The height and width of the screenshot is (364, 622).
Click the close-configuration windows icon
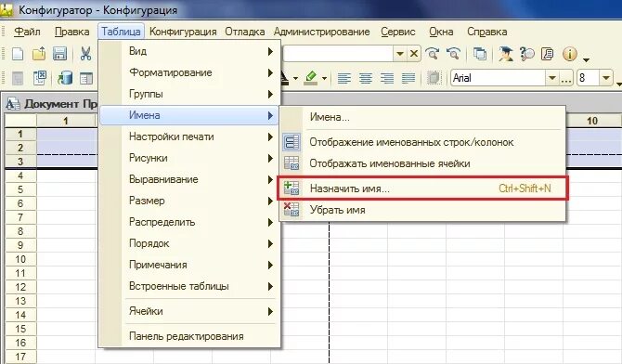point(40,77)
